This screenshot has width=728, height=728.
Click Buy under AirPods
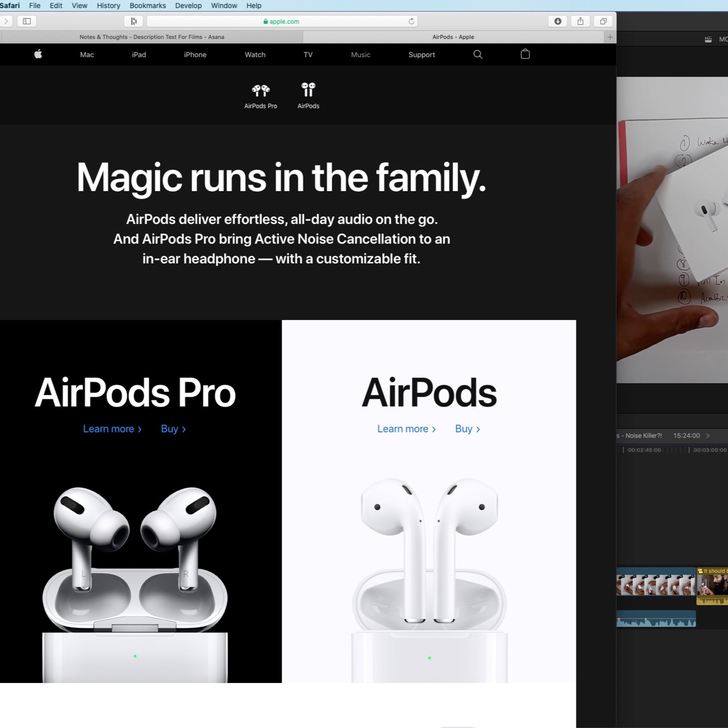468,429
